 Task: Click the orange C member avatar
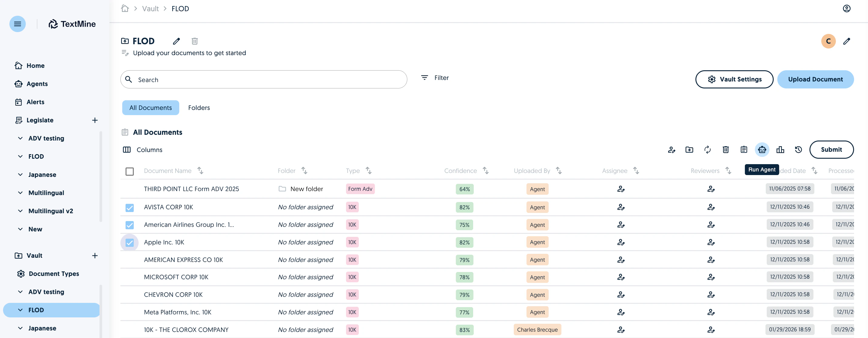click(828, 41)
